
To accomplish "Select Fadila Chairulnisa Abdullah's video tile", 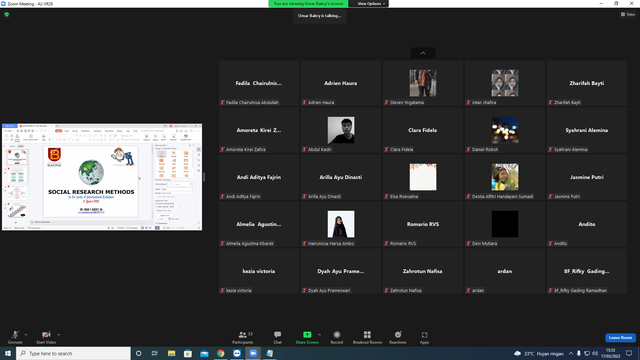I will pos(259,83).
